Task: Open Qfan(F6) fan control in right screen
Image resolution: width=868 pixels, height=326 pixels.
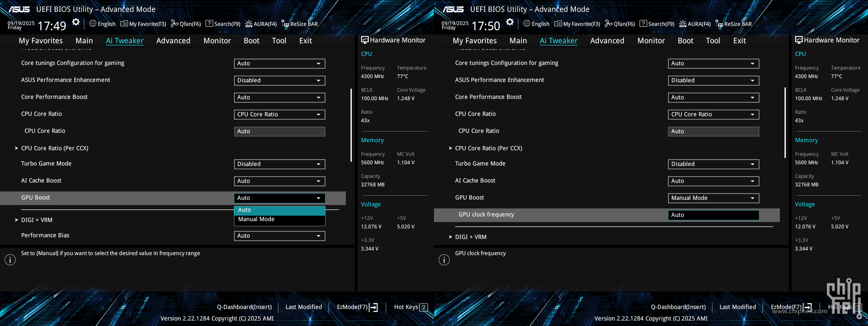Action: (x=620, y=24)
